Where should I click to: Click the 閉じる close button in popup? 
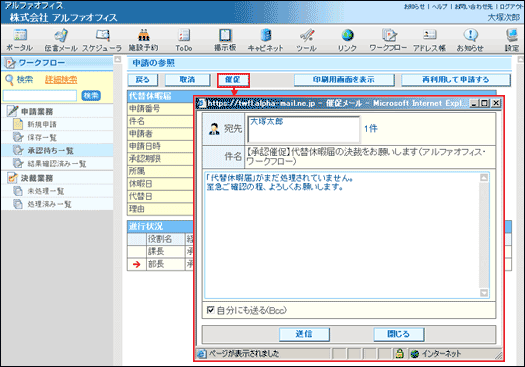coord(398,334)
